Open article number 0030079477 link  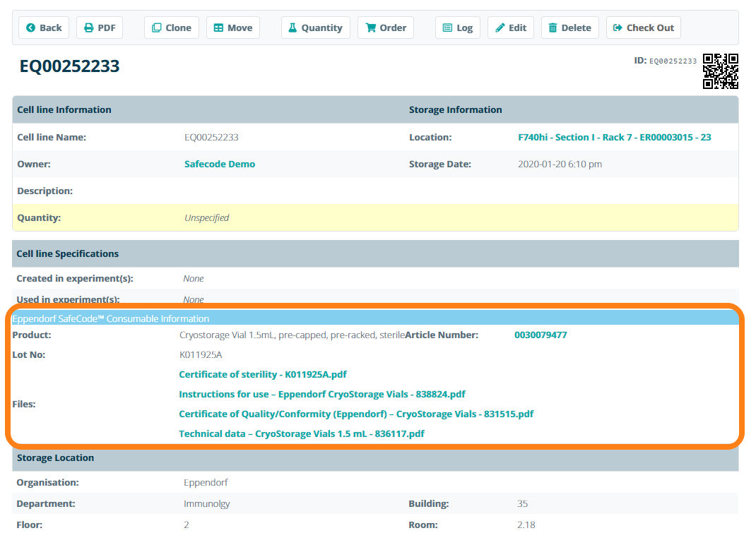(x=541, y=335)
